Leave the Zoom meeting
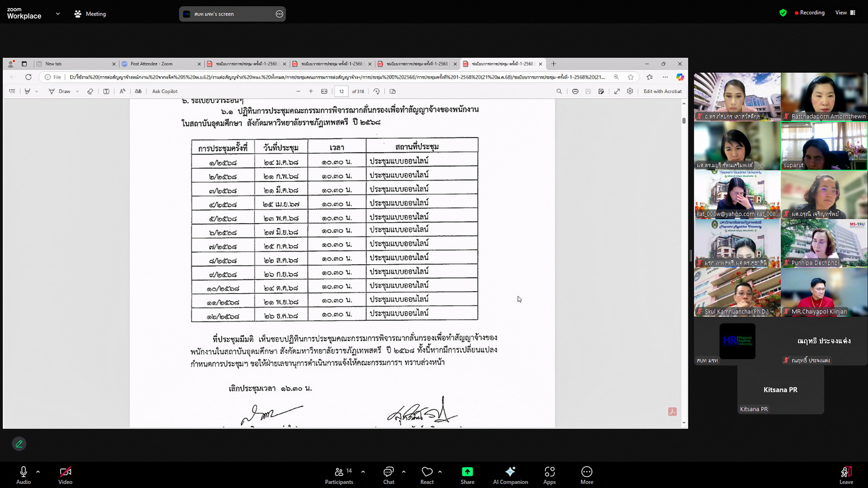Screen dimensions: 868x488 846,475
